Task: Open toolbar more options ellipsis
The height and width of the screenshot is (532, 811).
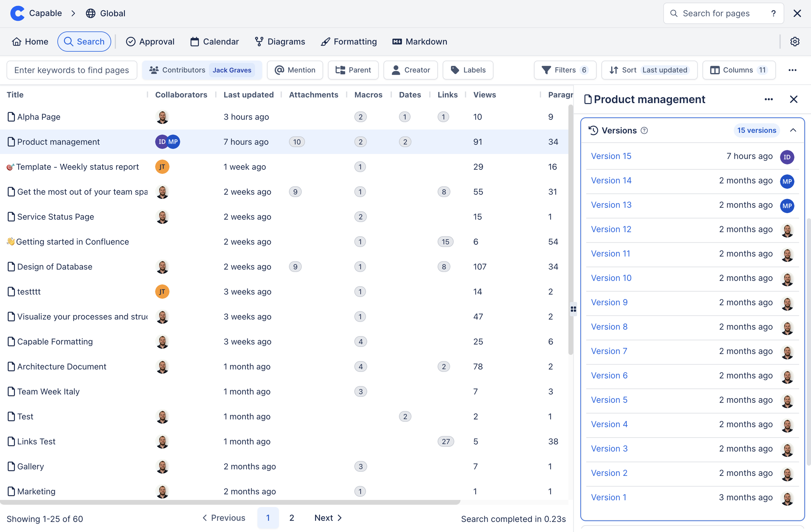Action: (x=792, y=70)
